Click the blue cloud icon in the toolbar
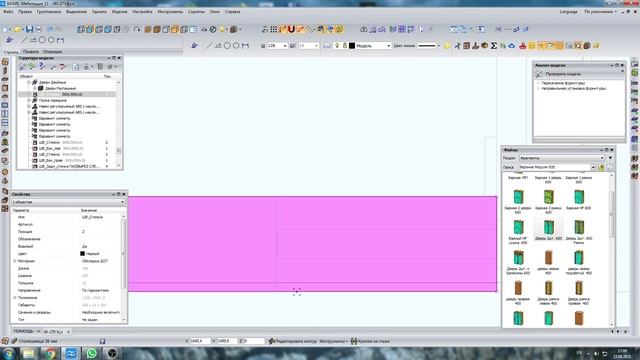 511,46
